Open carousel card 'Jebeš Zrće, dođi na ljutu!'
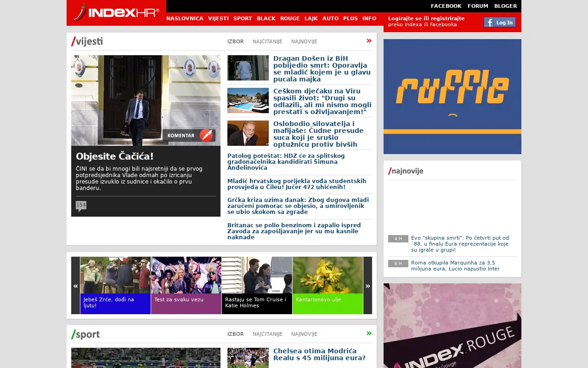Viewport: 588px width, 368px height. (115, 286)
